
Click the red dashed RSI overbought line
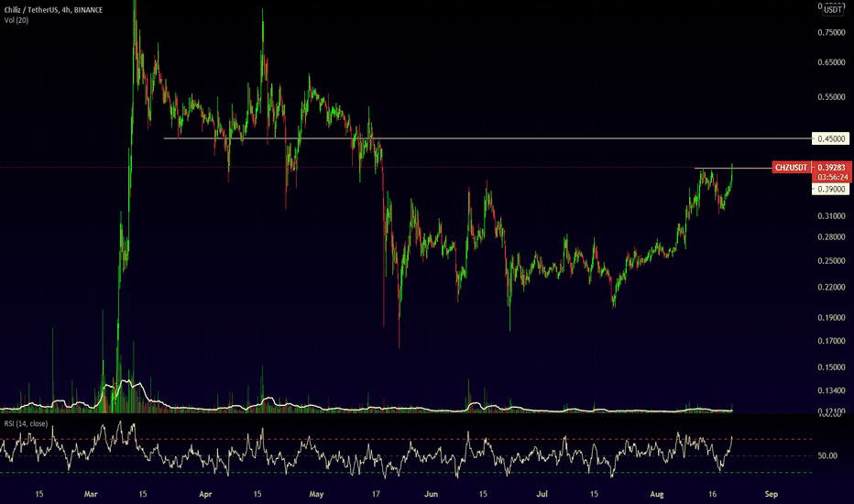coord(406,439)
